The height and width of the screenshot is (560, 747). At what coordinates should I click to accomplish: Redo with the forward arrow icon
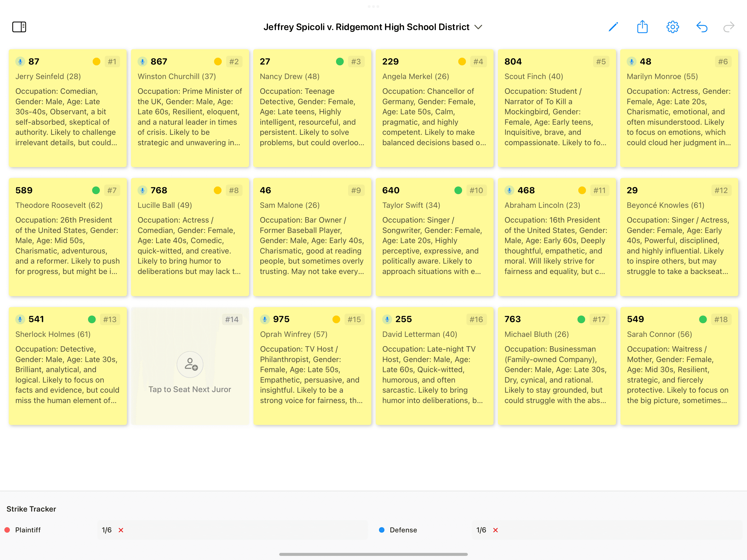pyautogui.click(x=729, y=27)
